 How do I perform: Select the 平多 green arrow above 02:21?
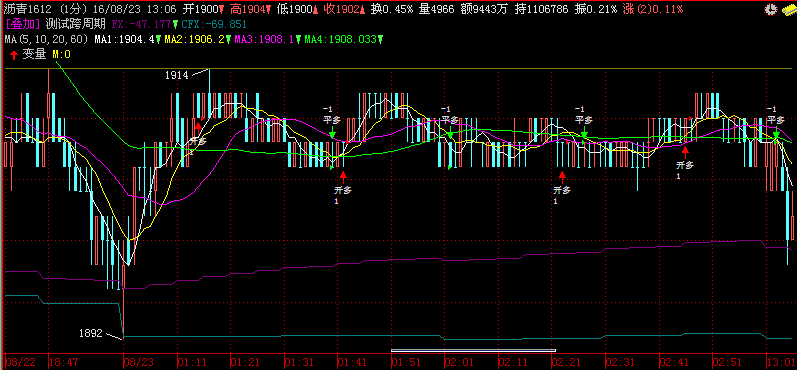(584, 134)
